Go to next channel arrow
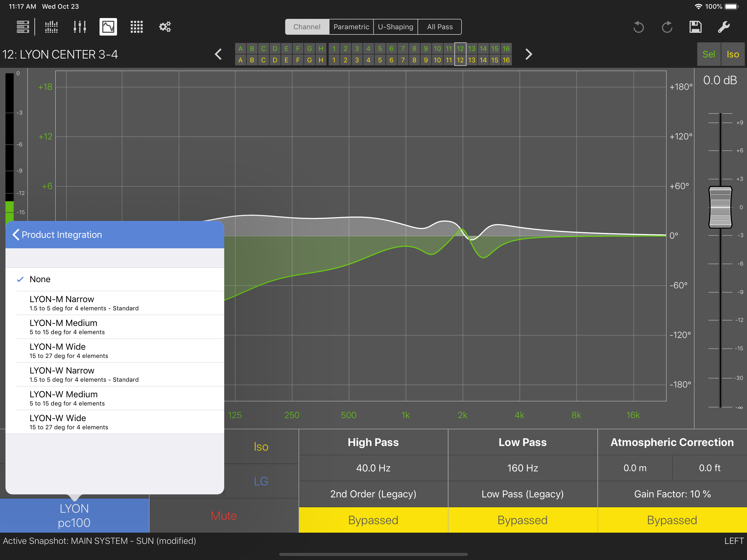The height and width of the screenshot is (560, 747). point(529,54)
